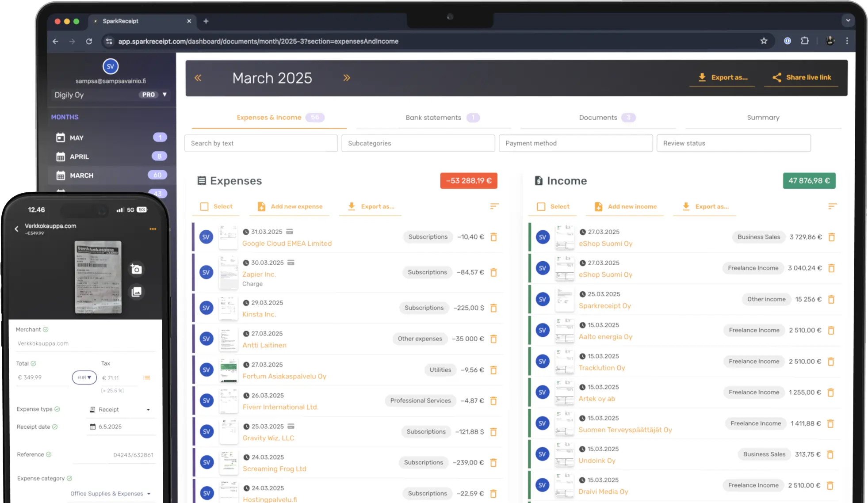
Task: Delete the Tracklution Oy income
Action: [831, 362]
